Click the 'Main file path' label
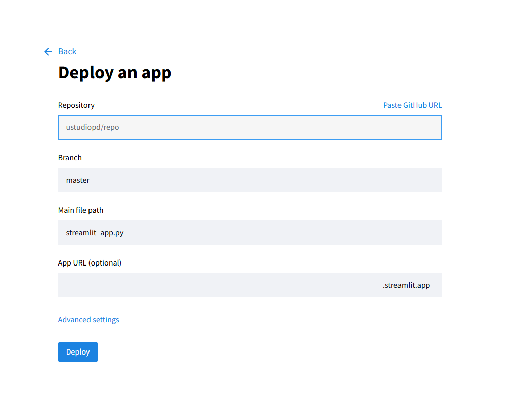Image resolution: width=532 pixels, height=397 pixels. [80, 210]
